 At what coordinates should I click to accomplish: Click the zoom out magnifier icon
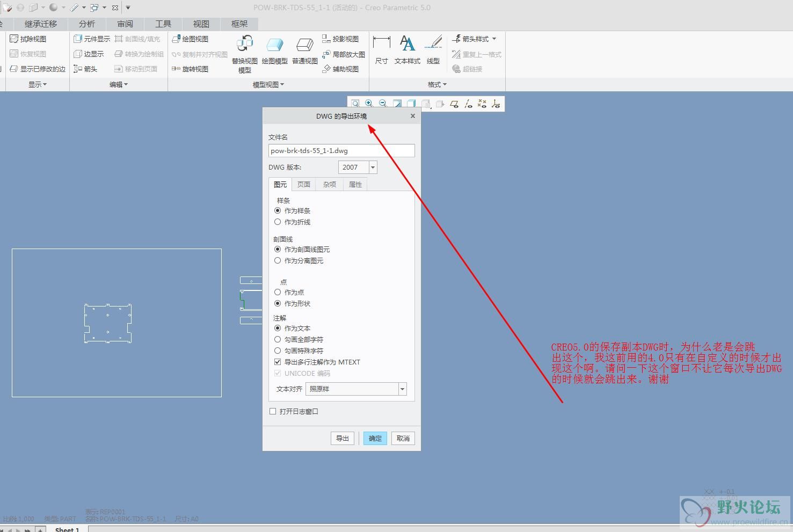coord(383,104)
